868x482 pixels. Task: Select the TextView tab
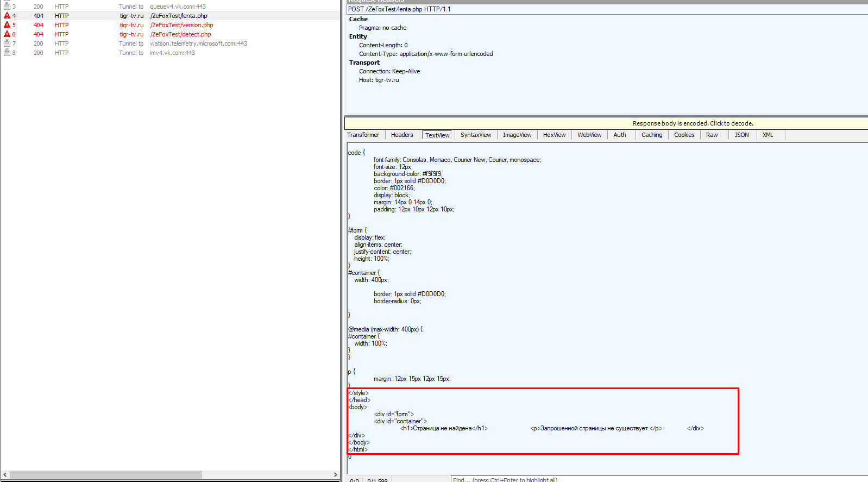pyautogui.click(x=437, y=135)
